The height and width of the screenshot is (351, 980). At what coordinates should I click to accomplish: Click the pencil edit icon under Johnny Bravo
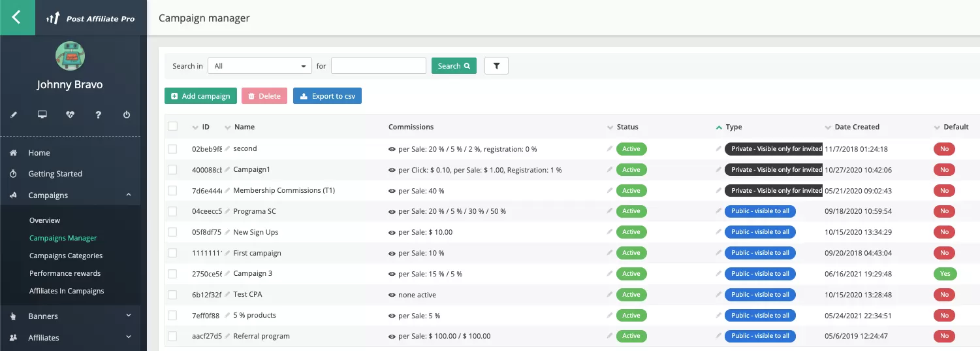click(14, 115)
